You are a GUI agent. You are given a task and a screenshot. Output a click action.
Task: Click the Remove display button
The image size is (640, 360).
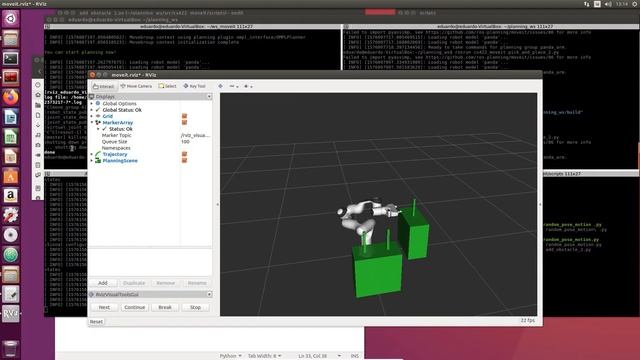pyautogui.click(x=165, y=283)
